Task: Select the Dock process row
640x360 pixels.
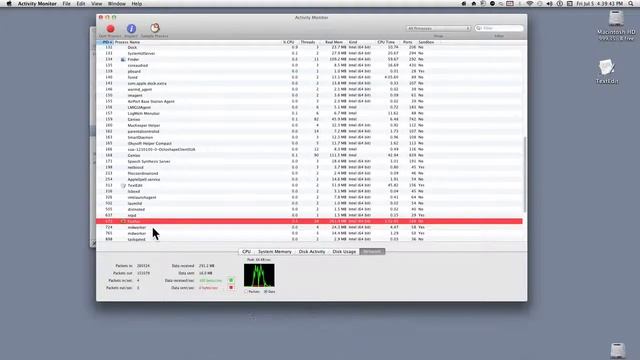Action: pos(309,47)
